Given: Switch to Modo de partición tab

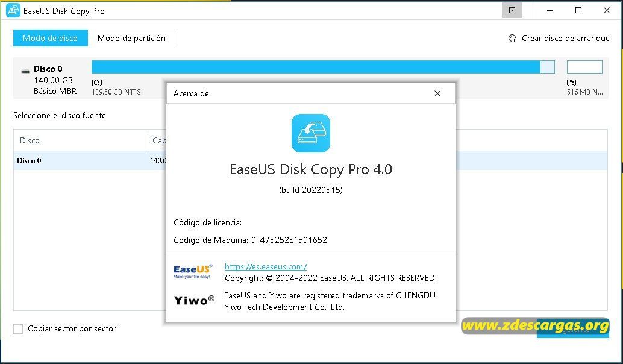Looking at the screenshot, I should pyautogui.click(x=132, y=38).
